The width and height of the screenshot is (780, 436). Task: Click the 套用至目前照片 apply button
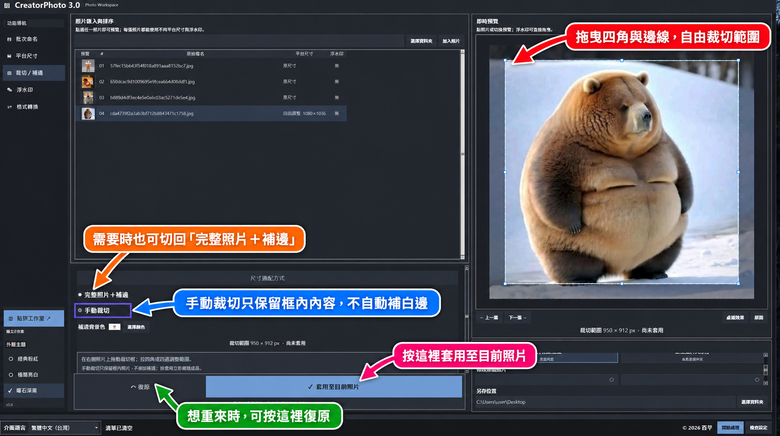334,387
